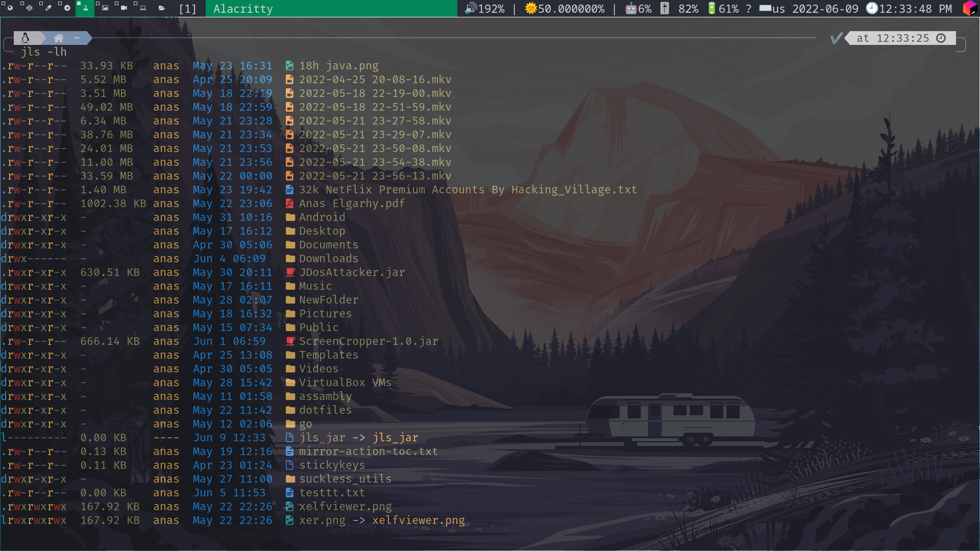Click the colorful cube icon at bar end
The width and height of the screenshot is (980, 551).
(970, 9)
